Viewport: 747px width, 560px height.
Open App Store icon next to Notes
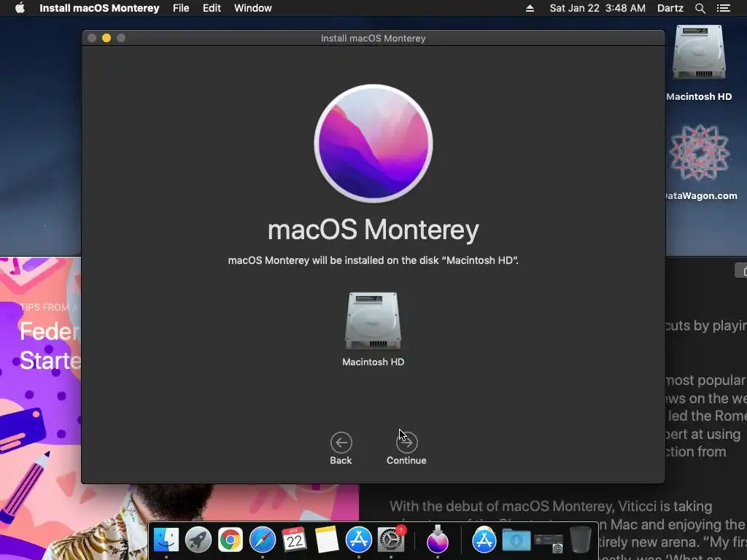pyautogui.click(x=358, y=540)
